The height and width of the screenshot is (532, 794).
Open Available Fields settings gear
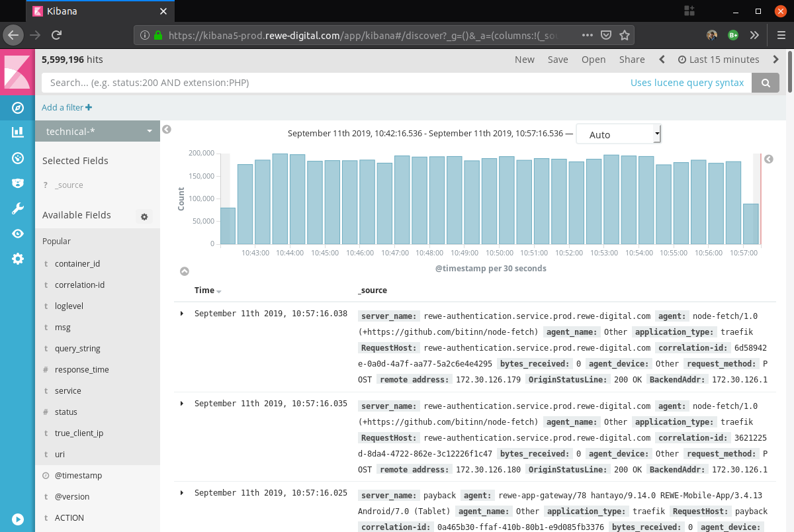pos(144,216)
